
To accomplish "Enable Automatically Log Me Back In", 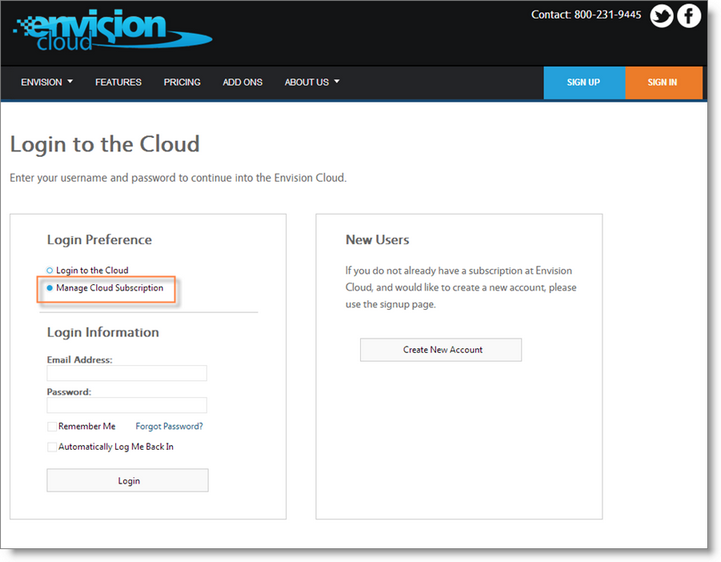I will (x=52, y=447).
